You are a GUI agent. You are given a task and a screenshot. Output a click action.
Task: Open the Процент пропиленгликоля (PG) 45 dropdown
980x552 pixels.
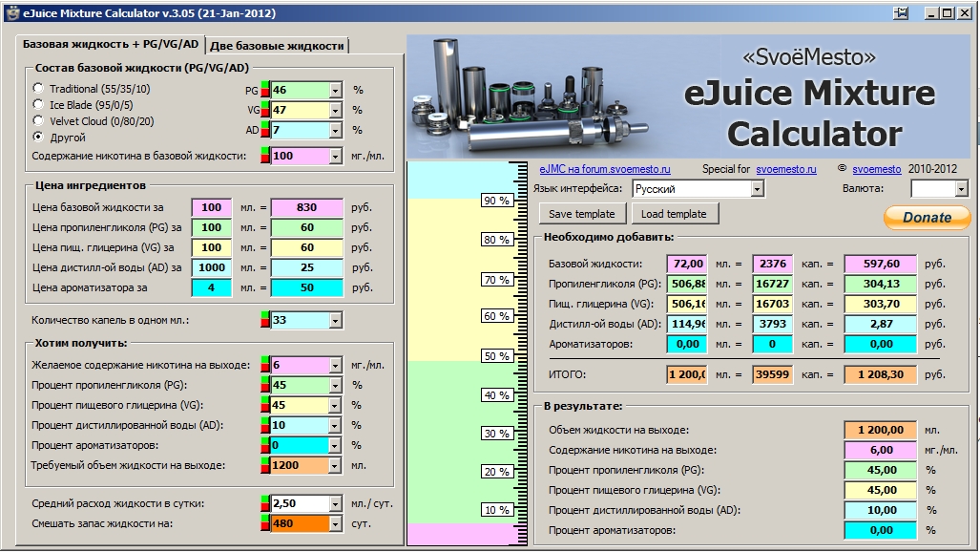(336, 385)
